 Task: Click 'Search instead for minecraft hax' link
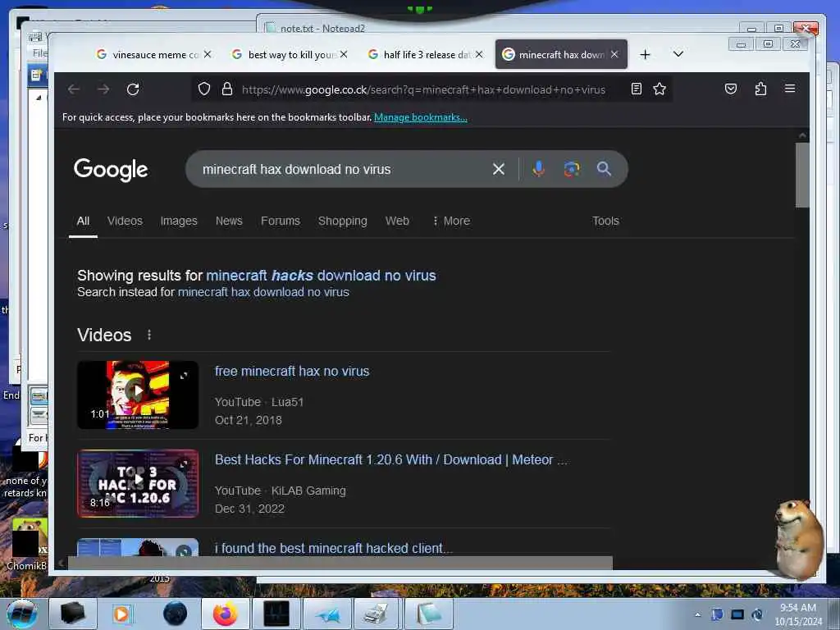point(263,292)
